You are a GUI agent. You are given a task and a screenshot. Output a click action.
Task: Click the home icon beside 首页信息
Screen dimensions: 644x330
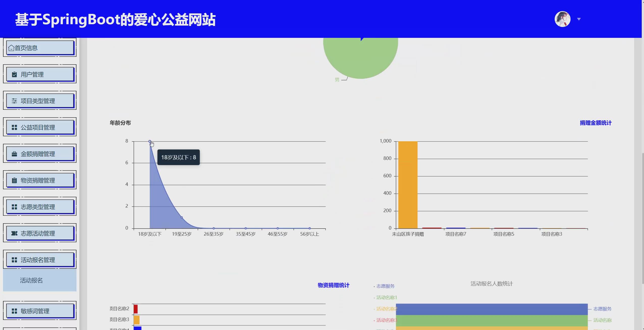tap(11, 48)
